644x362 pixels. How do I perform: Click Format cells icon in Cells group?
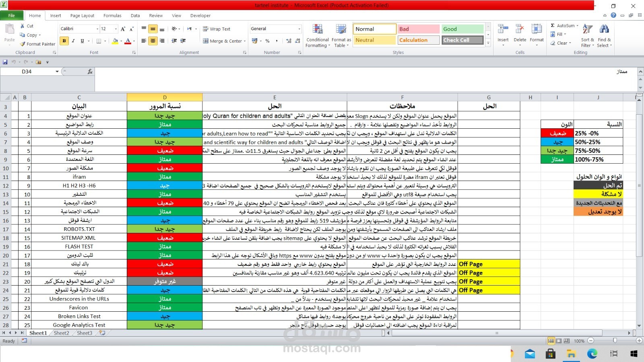coord(537,29)
